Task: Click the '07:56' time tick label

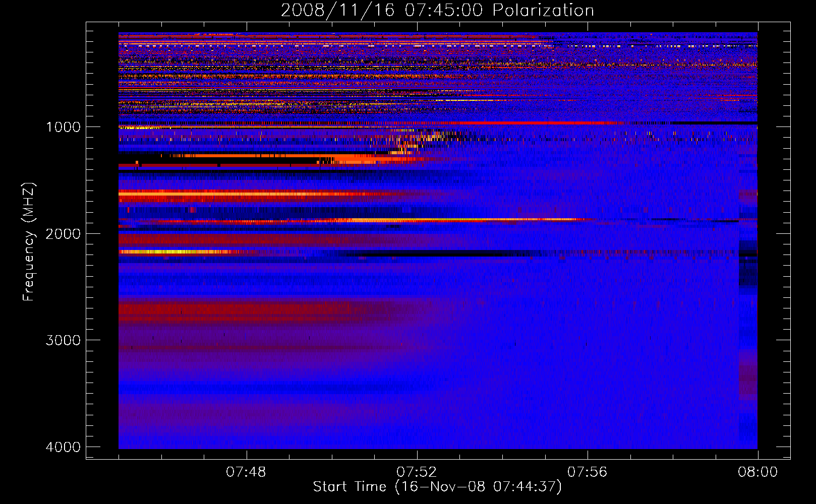Action: click(588, 472)
